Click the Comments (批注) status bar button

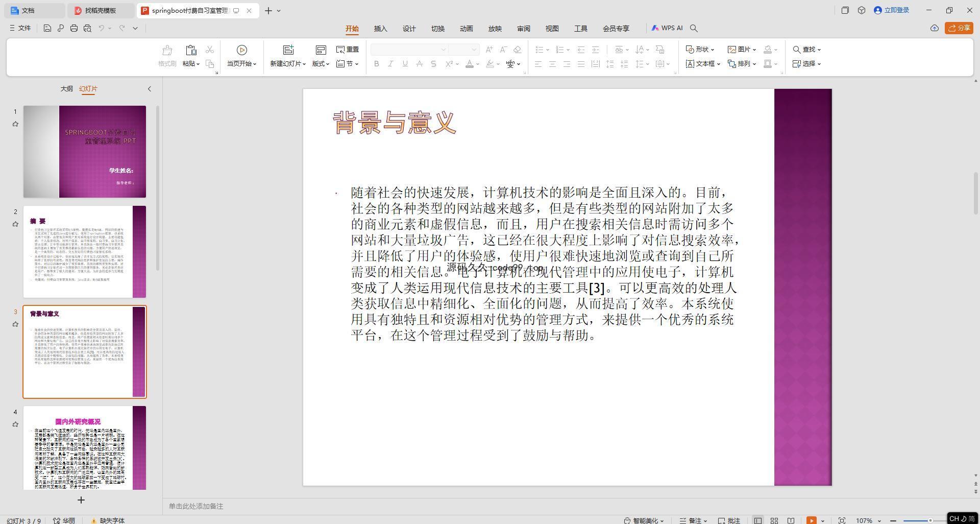coord(729,520)
